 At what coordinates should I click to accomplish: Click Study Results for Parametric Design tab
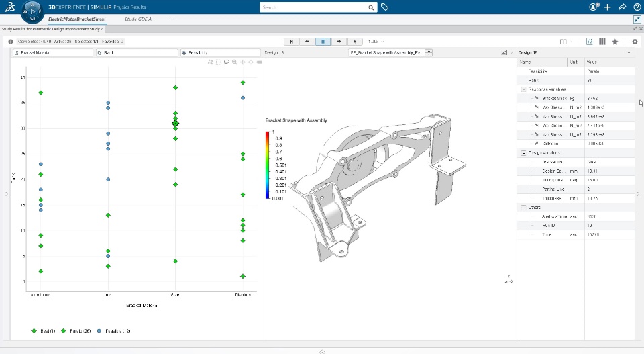[x=52, y=29]
